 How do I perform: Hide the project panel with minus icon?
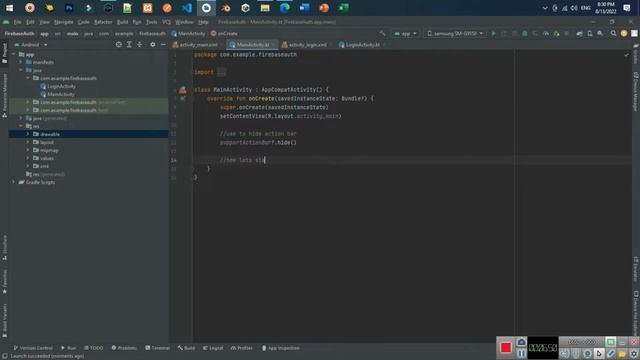click(163, 44)
